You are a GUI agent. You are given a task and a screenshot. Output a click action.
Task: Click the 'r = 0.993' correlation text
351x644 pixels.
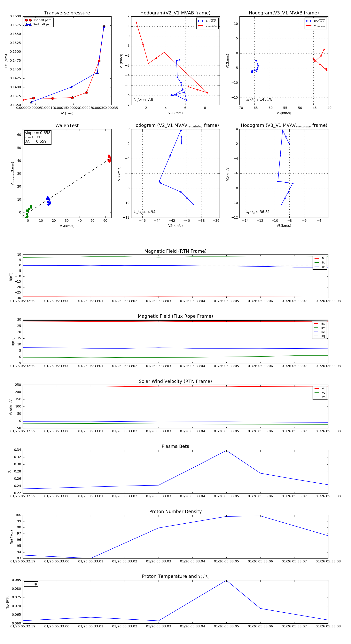coord(34,137)
